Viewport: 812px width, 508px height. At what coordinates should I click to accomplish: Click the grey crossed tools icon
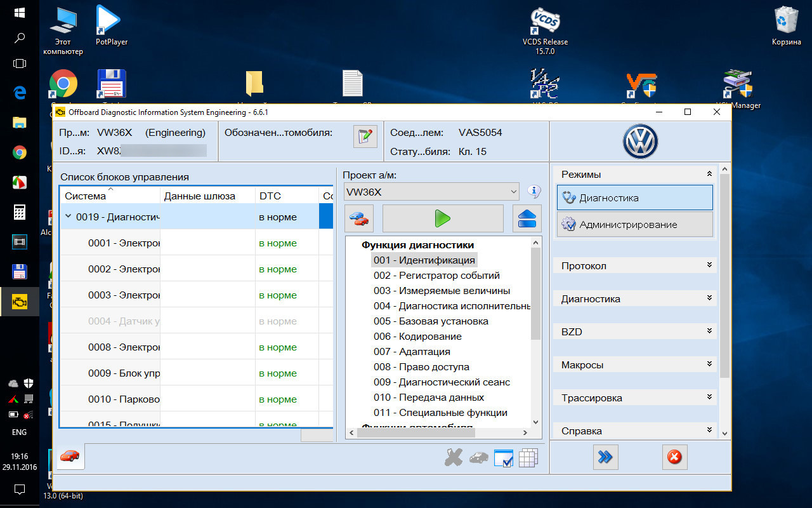coord(453,457)
